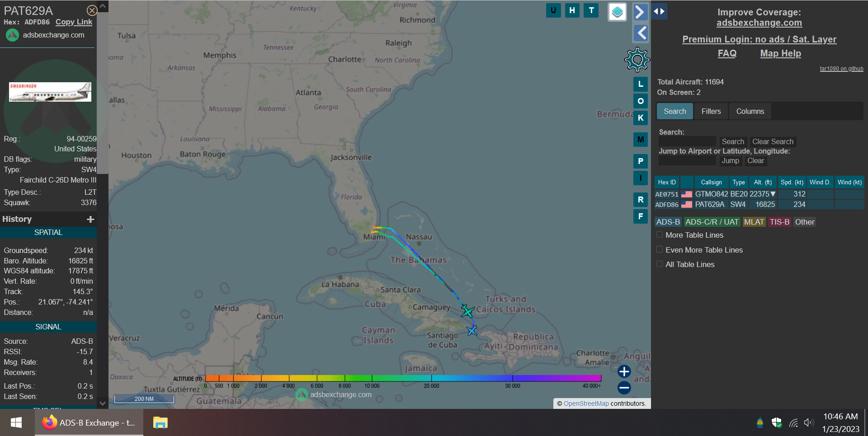Toggle the ADS-C/R / UAT source filter

pos(712,222)
